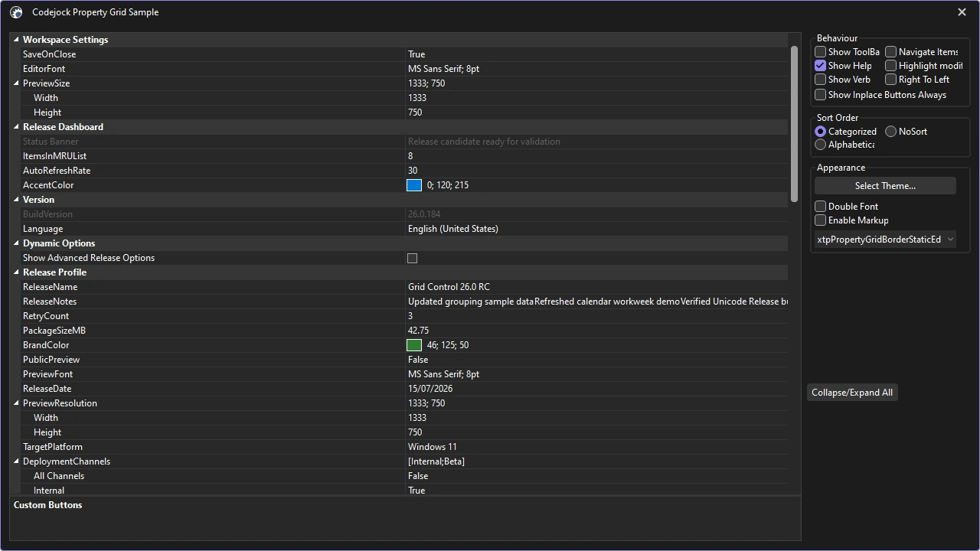Click the English (United States) value
Screen dimensions: 980x551
(453, 229)
